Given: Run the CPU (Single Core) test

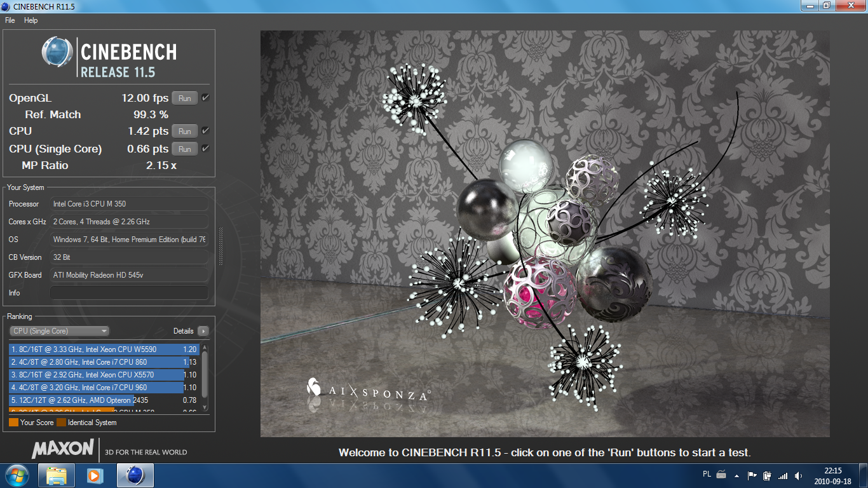Looking at the screenshot, I should coord(185,149).
